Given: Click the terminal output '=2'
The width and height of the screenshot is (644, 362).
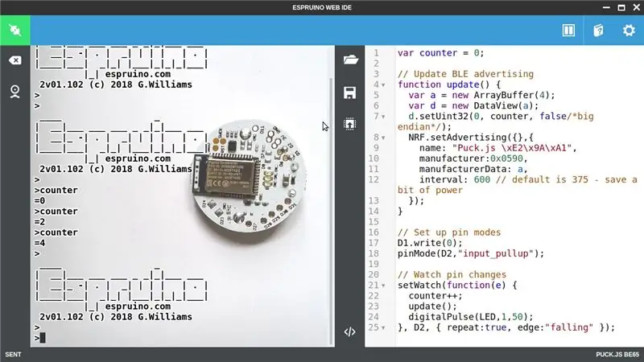Looking at the screenshot, I should coord(39,222).
